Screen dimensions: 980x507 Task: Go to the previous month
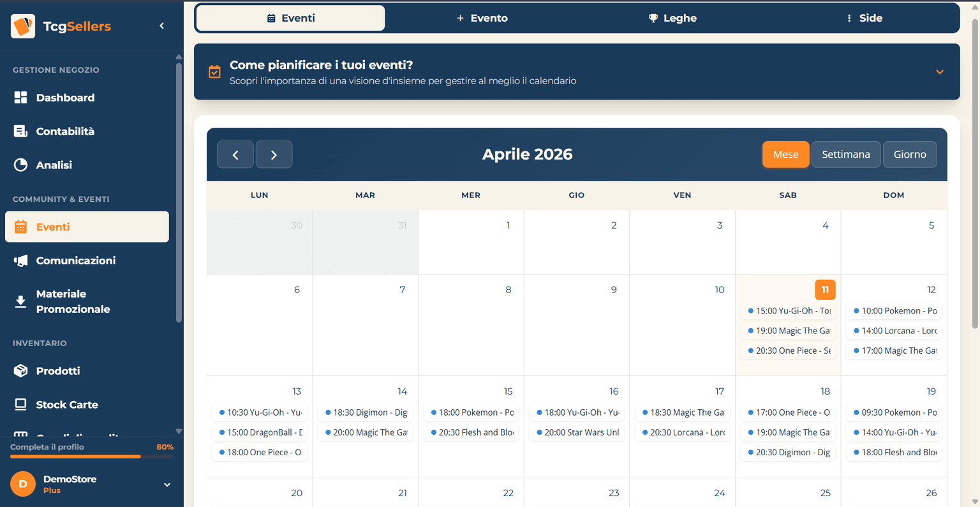pyautogui.click(x=235, y=155)
